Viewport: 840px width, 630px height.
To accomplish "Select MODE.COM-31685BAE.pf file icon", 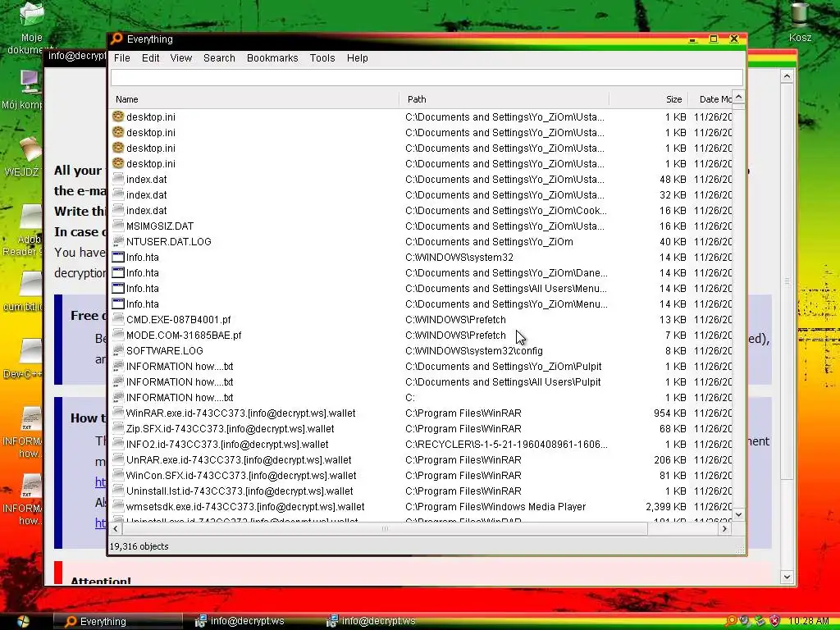I will 118,335.
